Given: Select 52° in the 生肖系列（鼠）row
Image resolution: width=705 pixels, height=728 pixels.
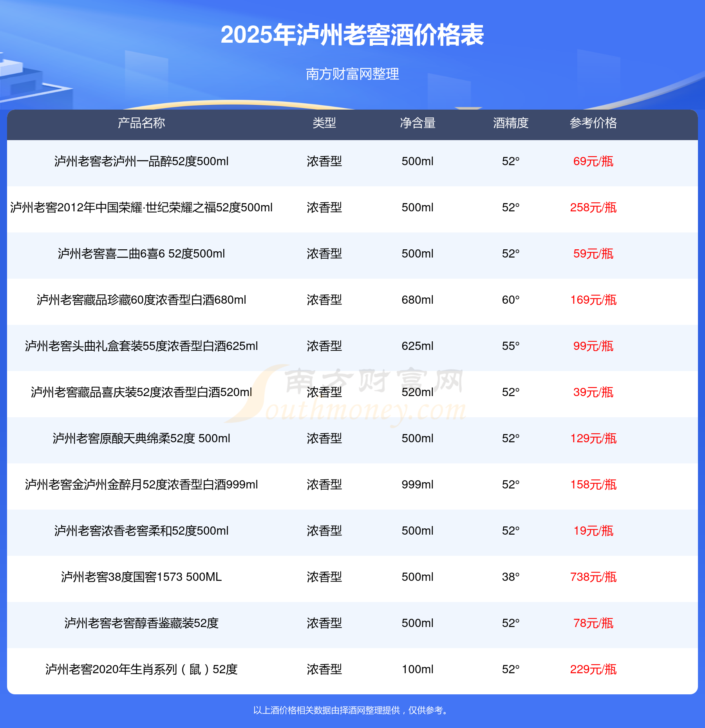Looking at the screenshot, I should coord(511,669).
